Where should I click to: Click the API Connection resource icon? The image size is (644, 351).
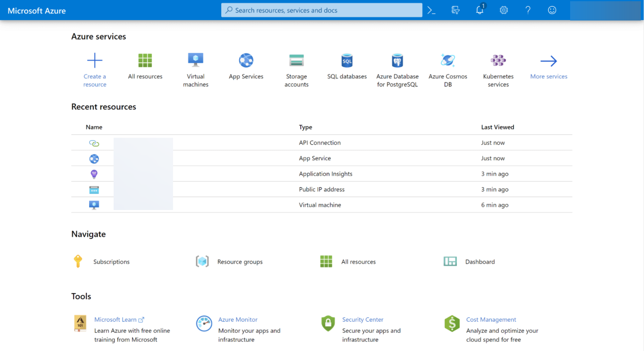pyautogui.click(x=94, y=143)
